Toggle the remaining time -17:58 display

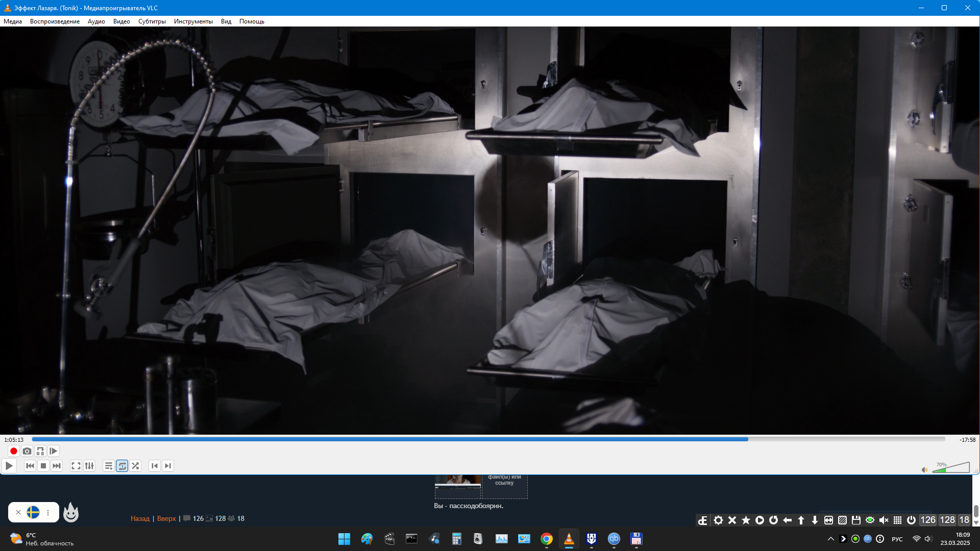[x=967, y=440]
